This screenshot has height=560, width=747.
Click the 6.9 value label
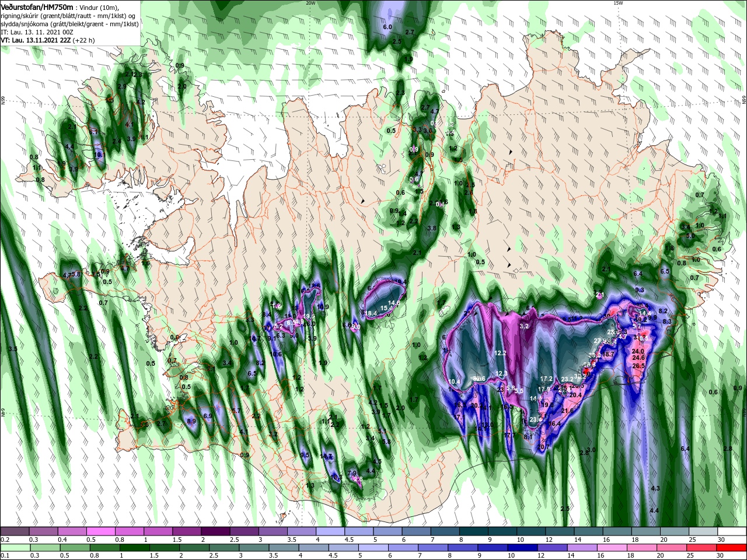[208, 416]
